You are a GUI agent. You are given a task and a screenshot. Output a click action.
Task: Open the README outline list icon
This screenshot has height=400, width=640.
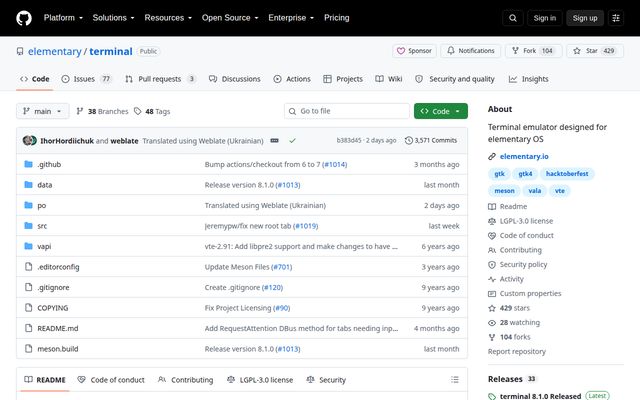455,380
